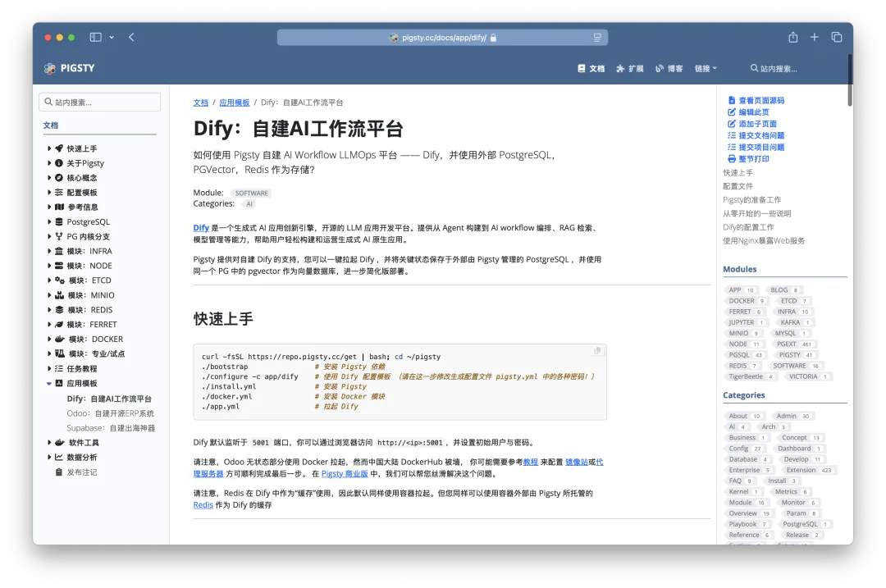Open the Redis hyperlink in last paragraph
The height and width of the screenshot is (588, 886).
click(203, 505)
